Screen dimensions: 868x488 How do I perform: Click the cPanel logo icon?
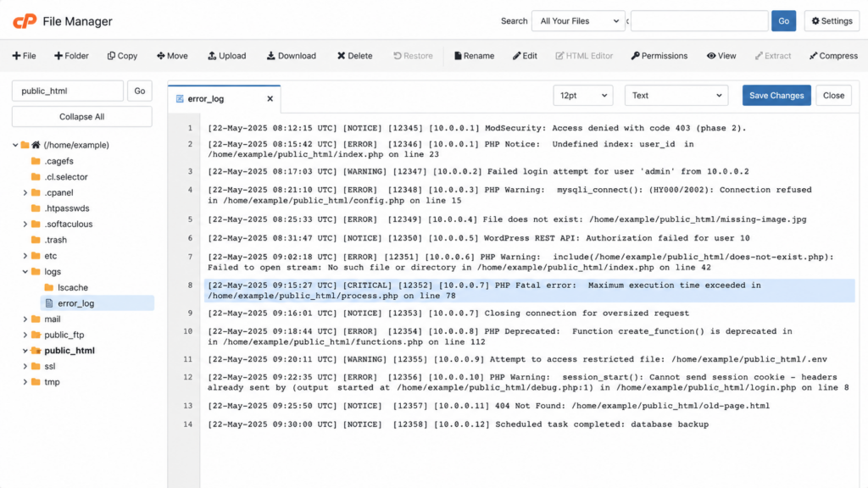(x=25, y=21)
